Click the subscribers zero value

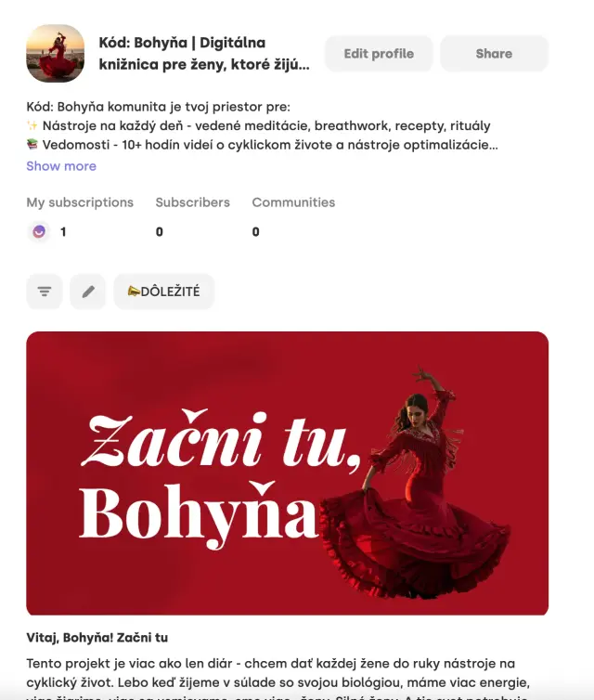click(160, 232)
